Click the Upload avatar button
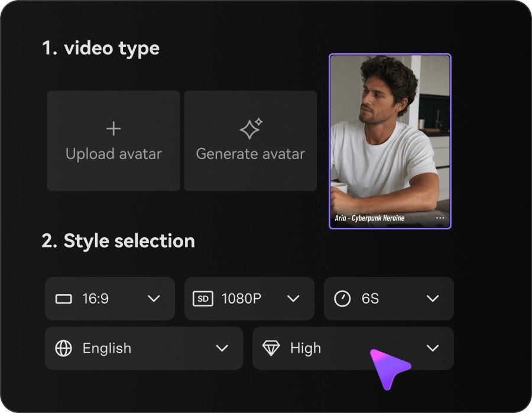The width and height of the screenshot is (532, 413). (x=113, y=141)
